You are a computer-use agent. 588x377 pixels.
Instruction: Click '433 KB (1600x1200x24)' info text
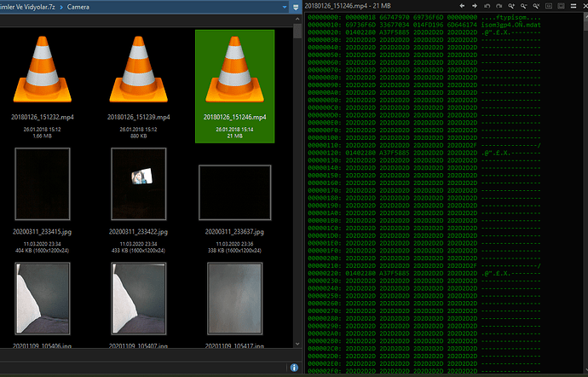(x=138, y=251)
